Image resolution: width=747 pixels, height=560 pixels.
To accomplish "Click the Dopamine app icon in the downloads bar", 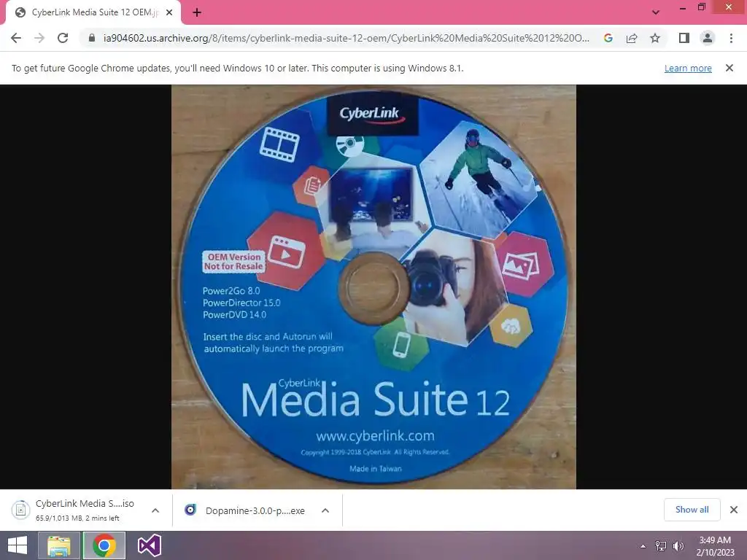I will click(190, 510).
